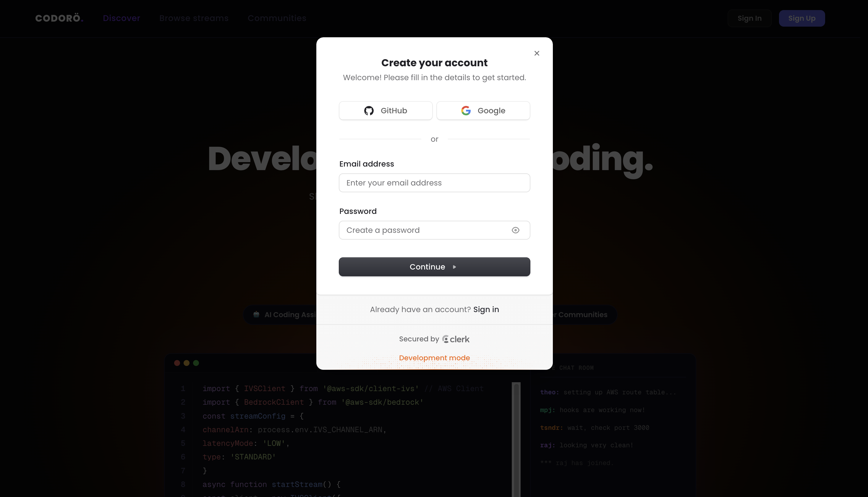
Task: Focus the Create a password field
Action: [434, 230]
